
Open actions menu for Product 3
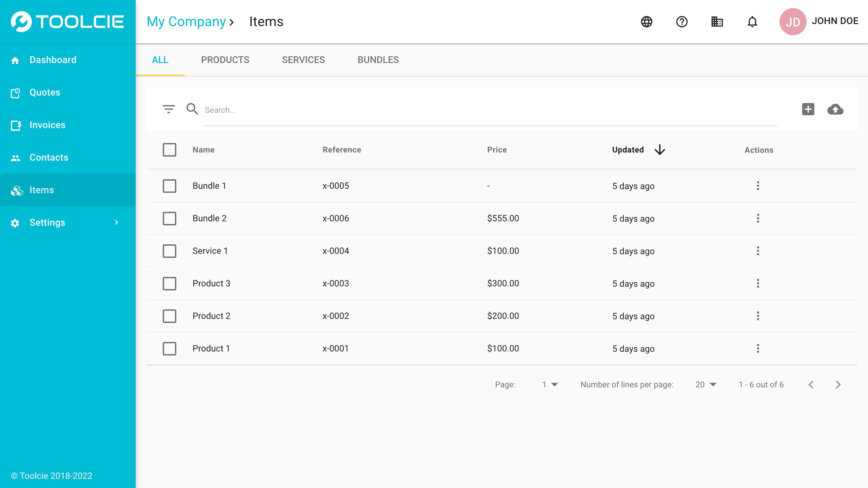click(x=758, y=283)
